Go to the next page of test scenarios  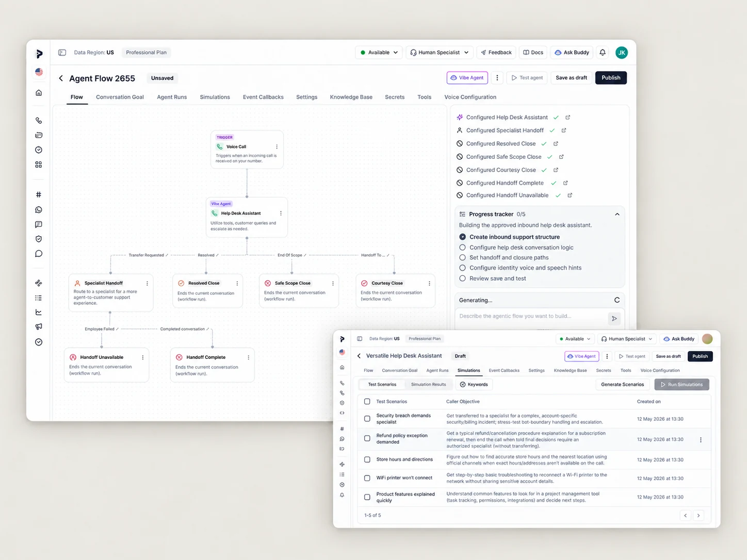(x=699, y=515)
